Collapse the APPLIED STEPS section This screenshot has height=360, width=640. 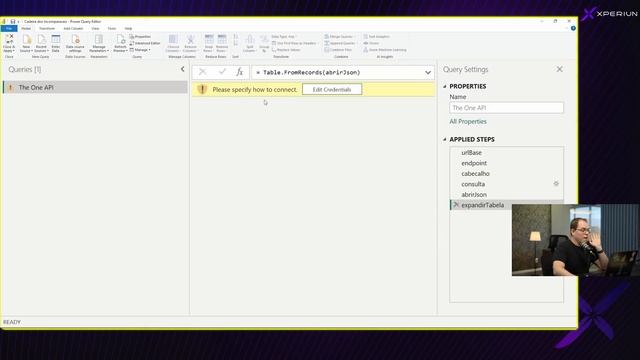(x=445, y=140)
